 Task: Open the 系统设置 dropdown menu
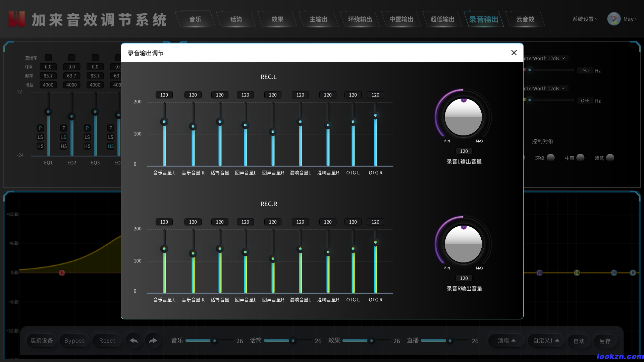(584, 19)
